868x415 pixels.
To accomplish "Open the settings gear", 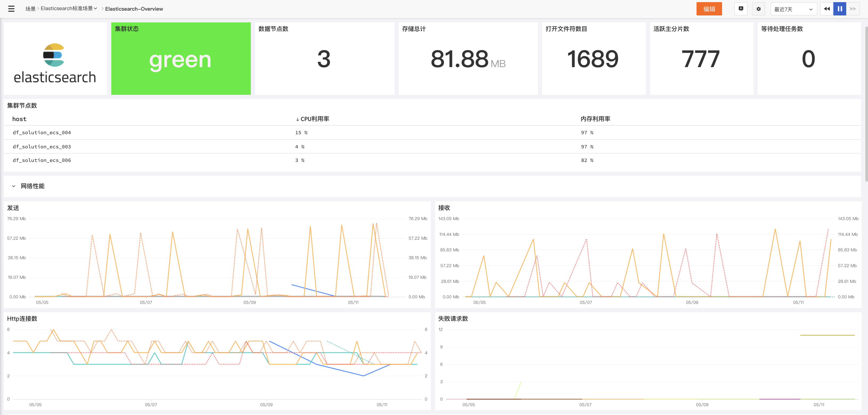I will [759, 9].
